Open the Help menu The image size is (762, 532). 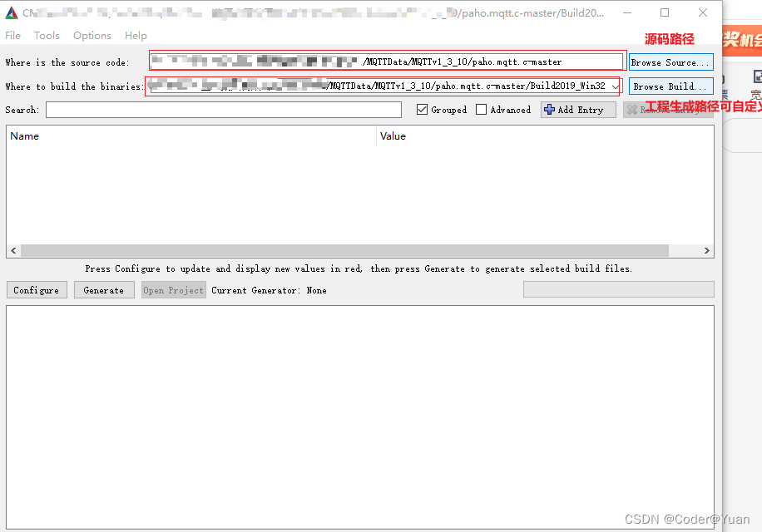click(x=136, y=36)
